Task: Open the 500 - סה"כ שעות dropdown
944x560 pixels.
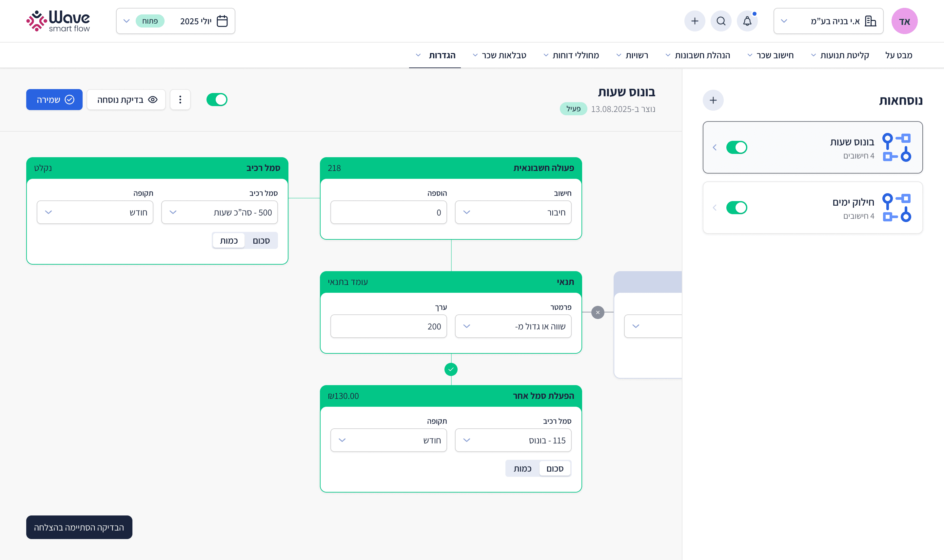Action: click(x=219, y=213)
